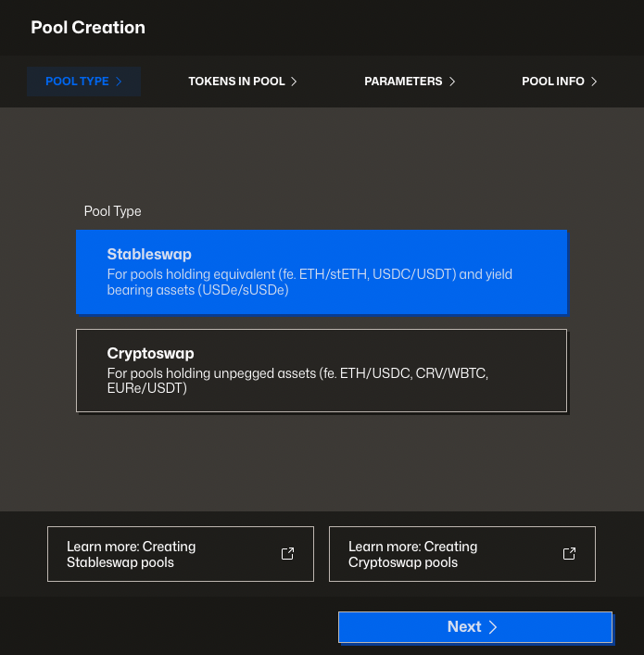Image resolution: width=644 pixels, height=655 pixels.
Task: Open the PARAMETERS step
Action: tap(403, 82)
